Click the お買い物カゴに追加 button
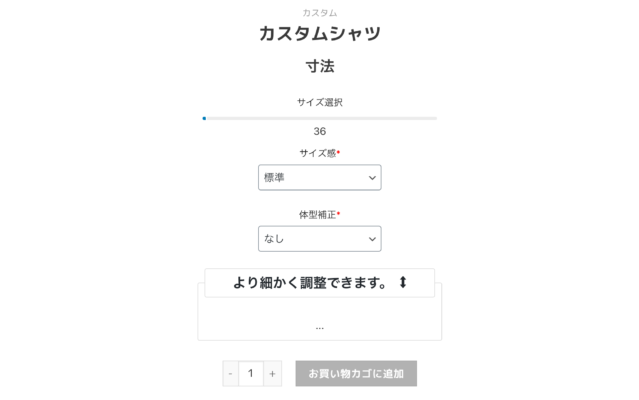This screenshot has width=639, height=400. 356,374
